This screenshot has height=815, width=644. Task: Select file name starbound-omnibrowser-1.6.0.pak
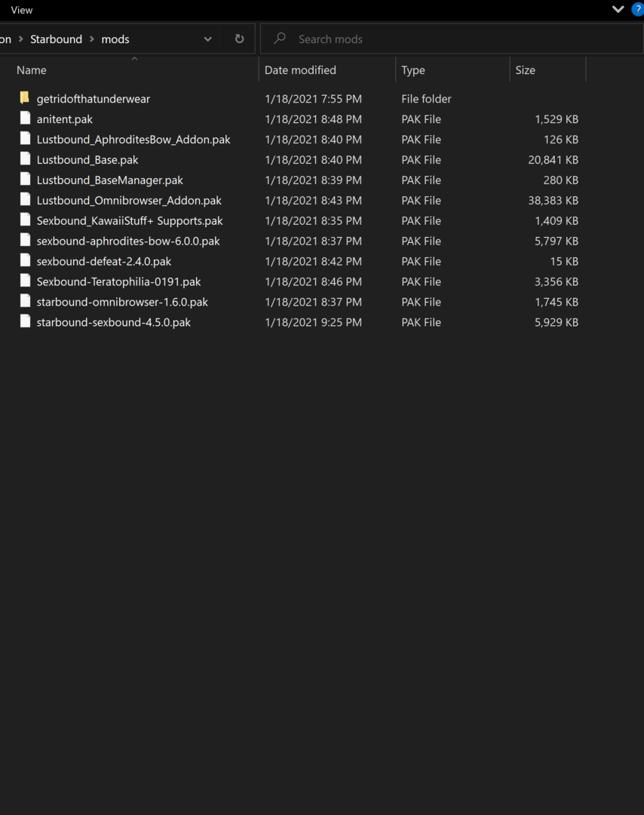(122, 301)
